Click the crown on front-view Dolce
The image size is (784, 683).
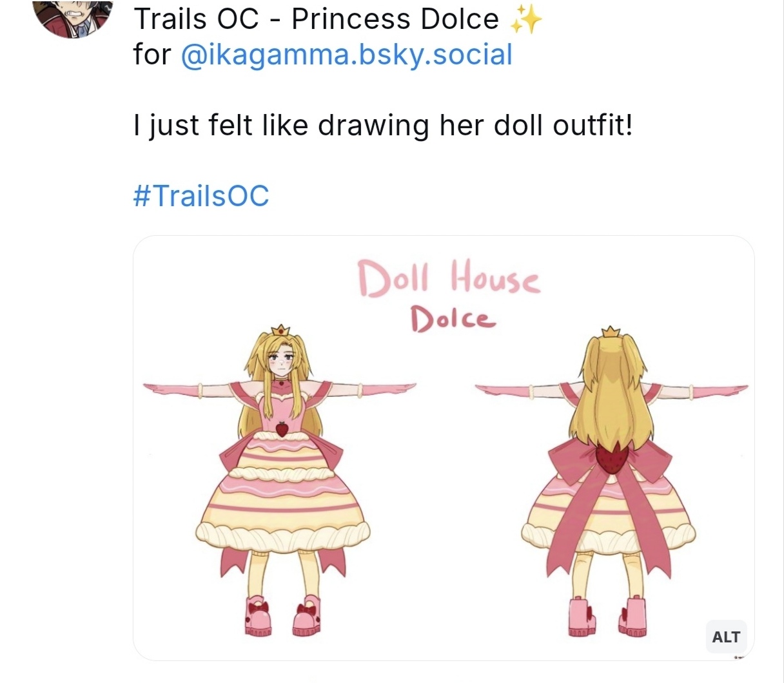pyautogui.click(x=280, y=330)
